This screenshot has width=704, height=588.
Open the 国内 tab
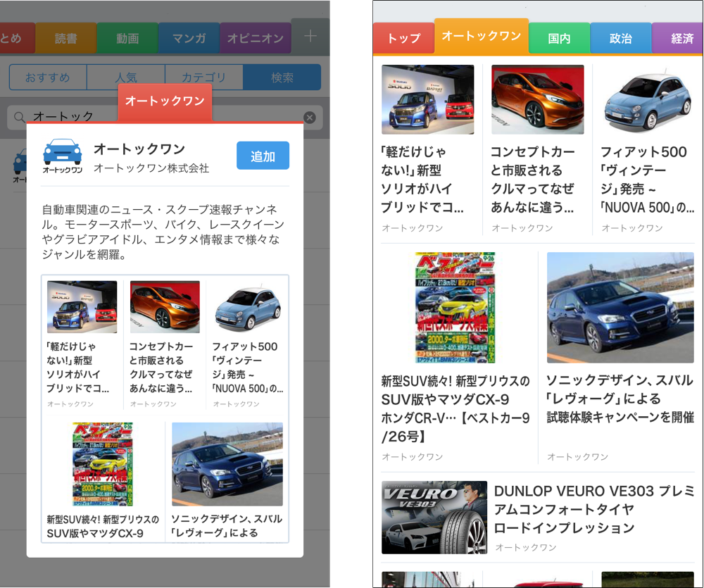click(559, 39)
